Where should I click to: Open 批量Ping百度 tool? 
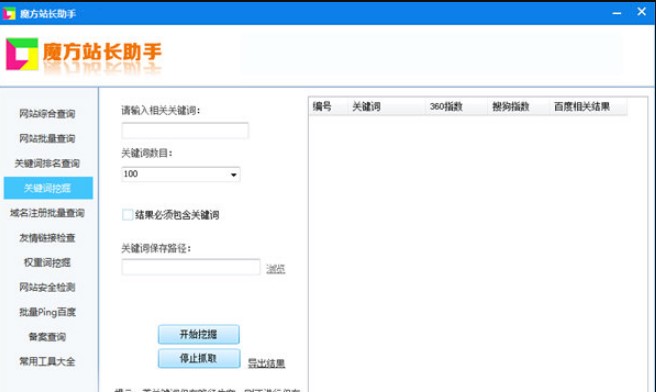coord(47,312)
